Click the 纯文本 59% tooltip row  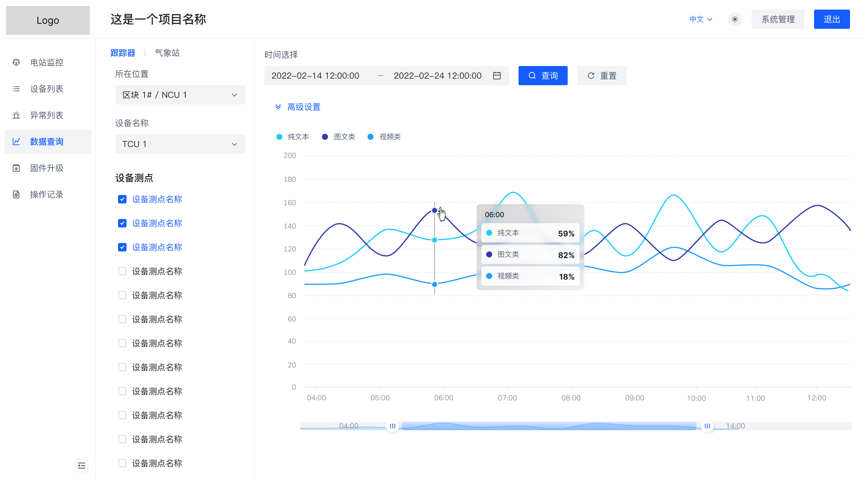click(x=531, y=233)
